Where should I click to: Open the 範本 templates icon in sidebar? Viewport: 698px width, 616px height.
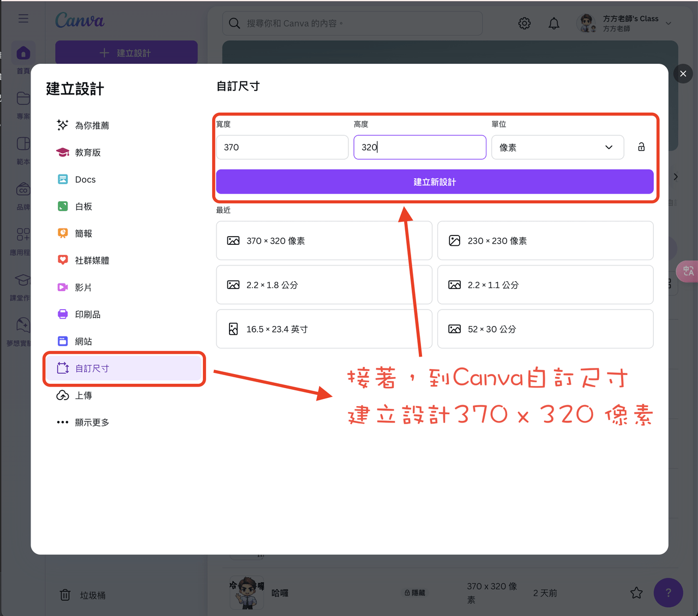pyautogui.click(x=23, y=143)
